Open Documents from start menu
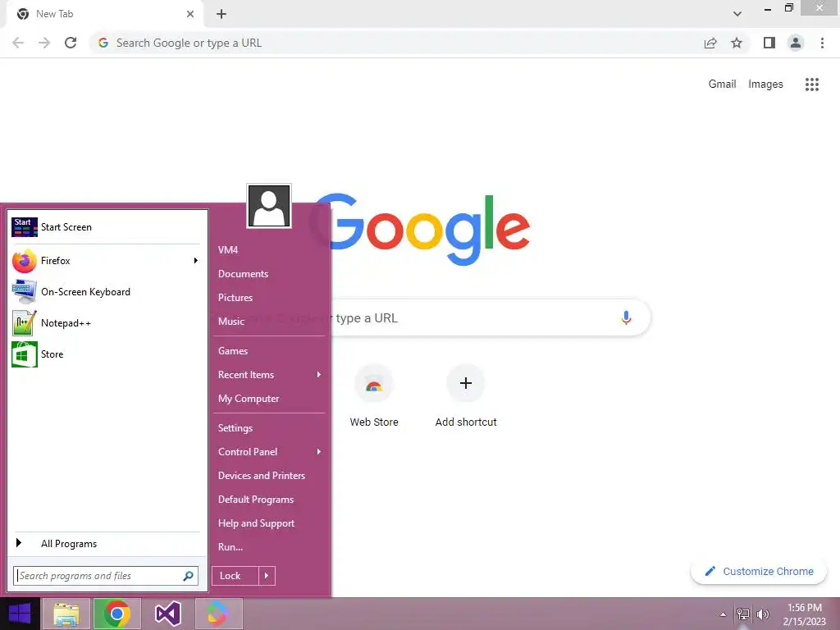Viewport: 840px width, 630px height. tap(269, 274)
